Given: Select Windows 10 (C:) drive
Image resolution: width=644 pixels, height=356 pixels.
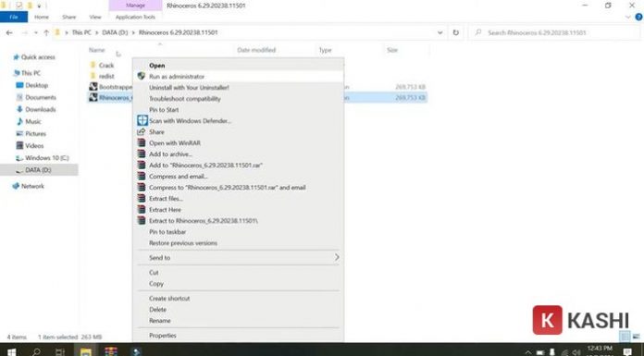Looking at the screenshot, I should 47,158.
